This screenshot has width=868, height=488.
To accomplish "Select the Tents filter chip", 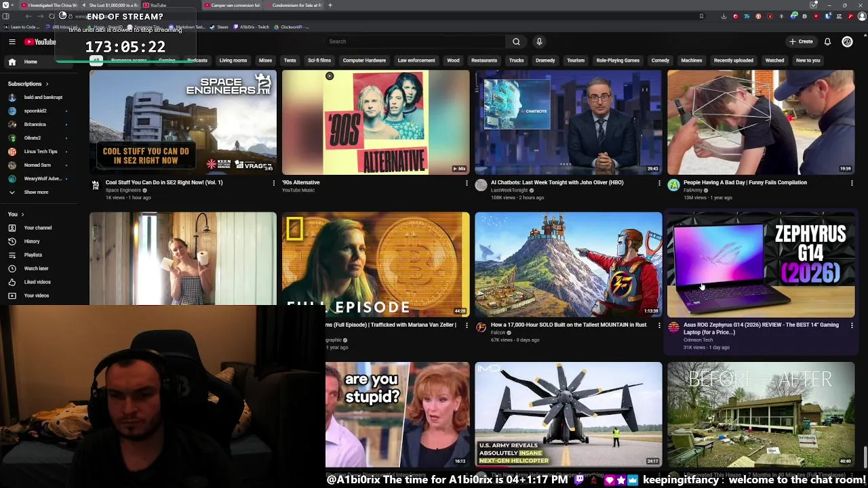I will pyautogui.click(x=290, y=60).
